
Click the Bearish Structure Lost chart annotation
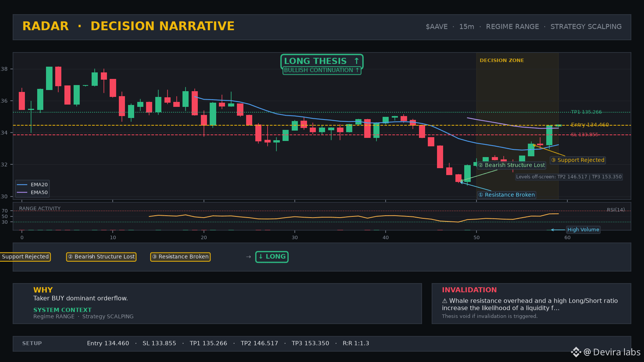511,165
